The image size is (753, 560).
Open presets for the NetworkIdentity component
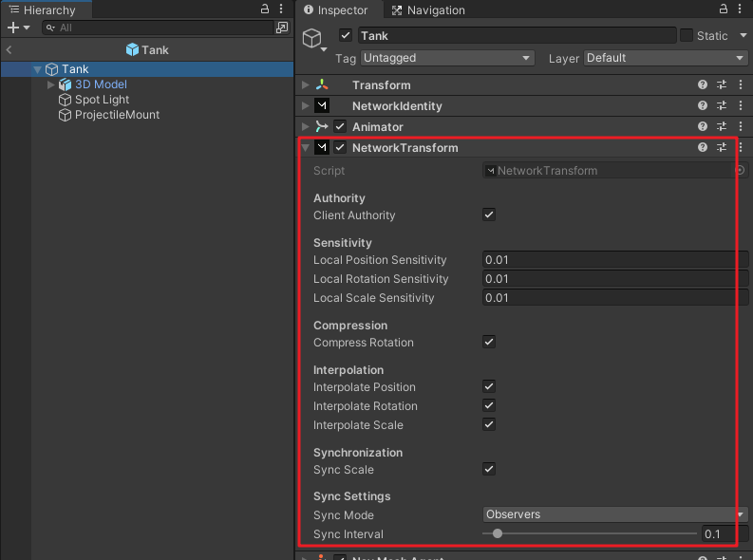pyautogui.click(x=722, y=105)
